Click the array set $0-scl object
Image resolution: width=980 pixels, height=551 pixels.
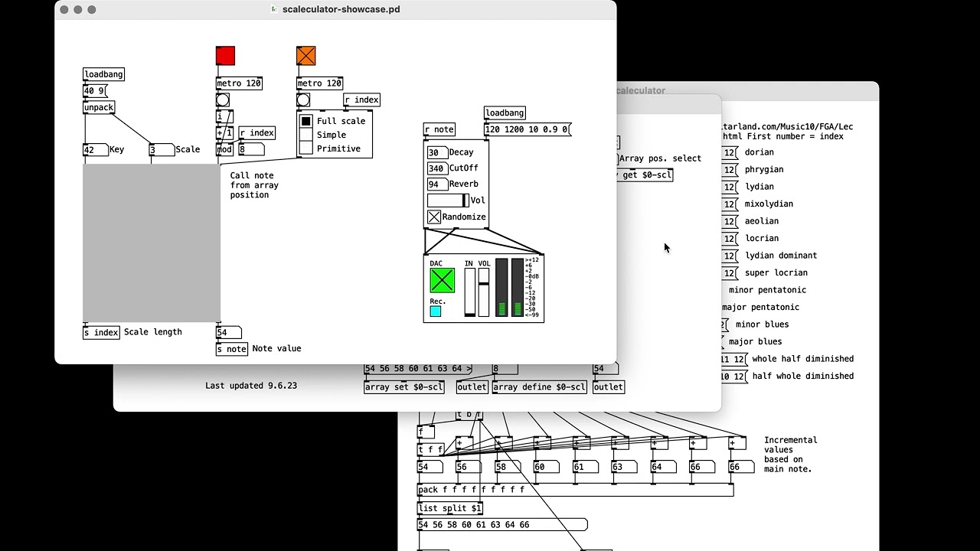click(x=404, y=387)
